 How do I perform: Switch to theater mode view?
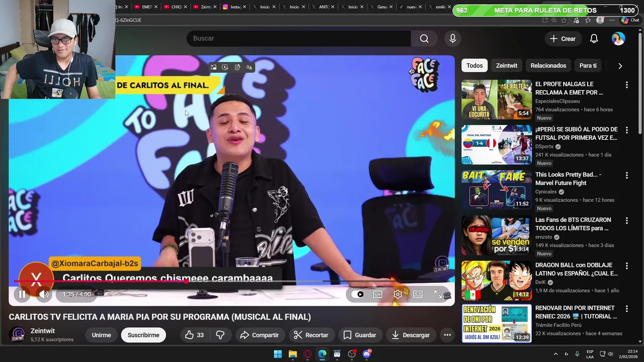[x=418, y=294]
